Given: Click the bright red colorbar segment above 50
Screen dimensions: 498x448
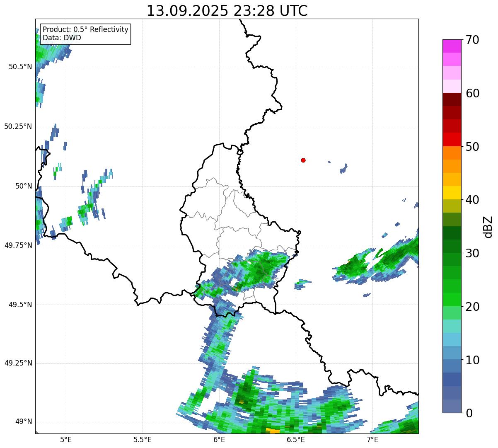Looking at the screenshot, I should click(452, 140).
